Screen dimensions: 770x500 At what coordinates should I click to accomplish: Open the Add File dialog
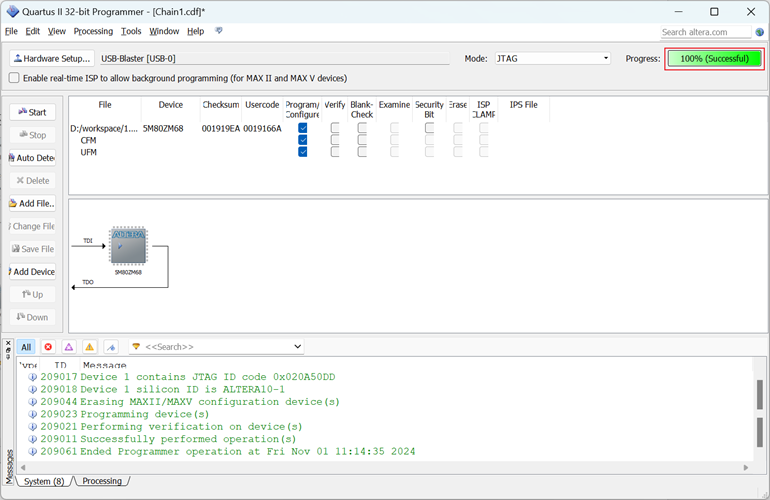coord(32,203)
